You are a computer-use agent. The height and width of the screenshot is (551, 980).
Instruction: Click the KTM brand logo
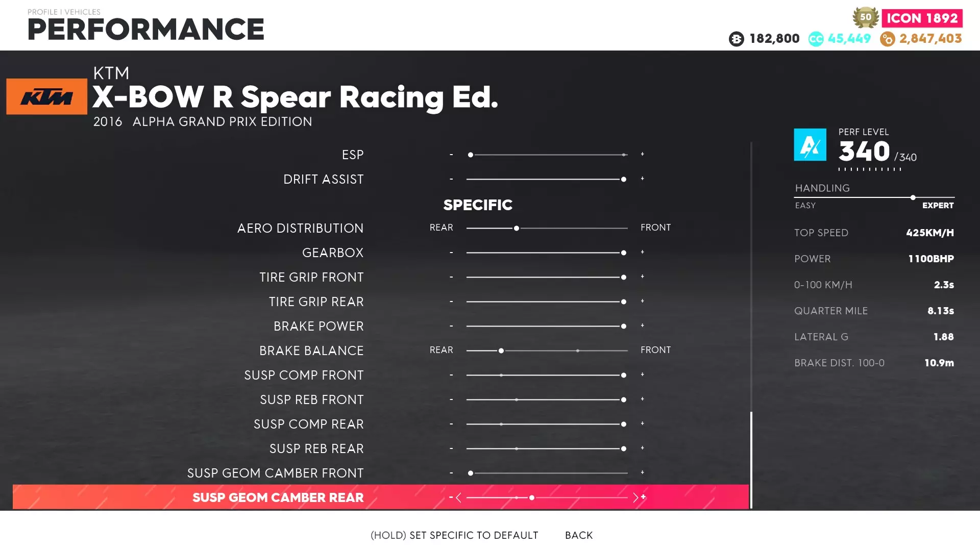46,96
